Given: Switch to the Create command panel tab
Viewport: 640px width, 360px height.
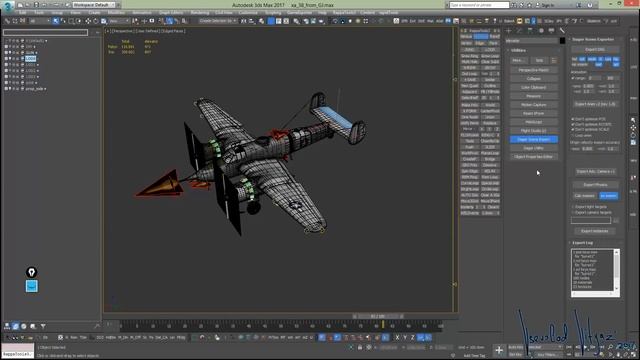Looking at the screenshot, I should coord(509,31).
